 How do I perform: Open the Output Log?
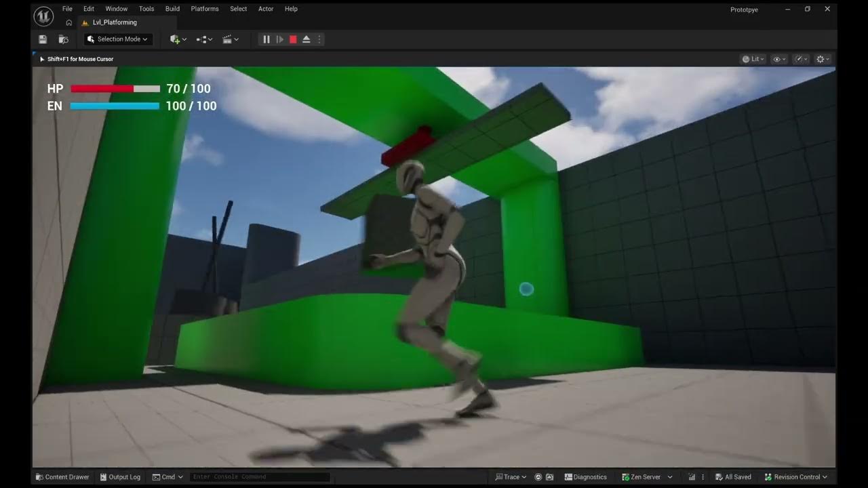click(x=119, y=477)
